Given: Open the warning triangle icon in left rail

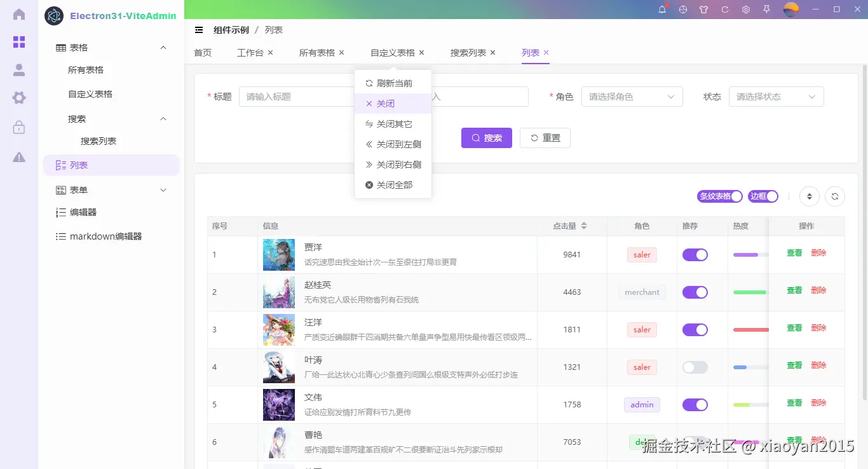Looking at the screenshot, I should (19, 157).
